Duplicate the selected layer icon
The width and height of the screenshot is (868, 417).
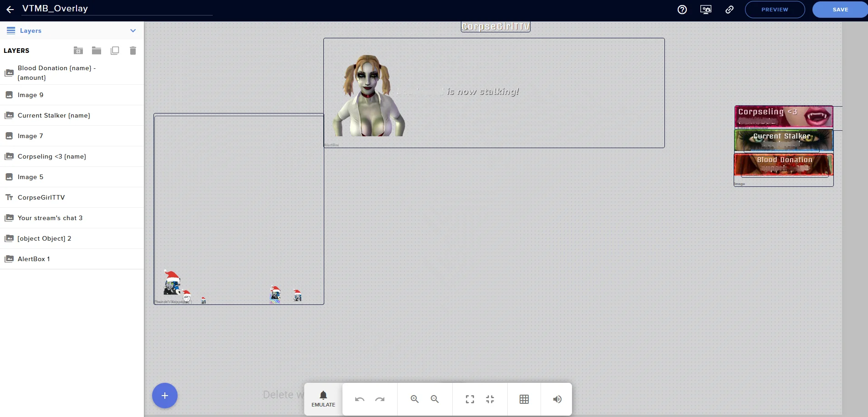tap(115, 51)
